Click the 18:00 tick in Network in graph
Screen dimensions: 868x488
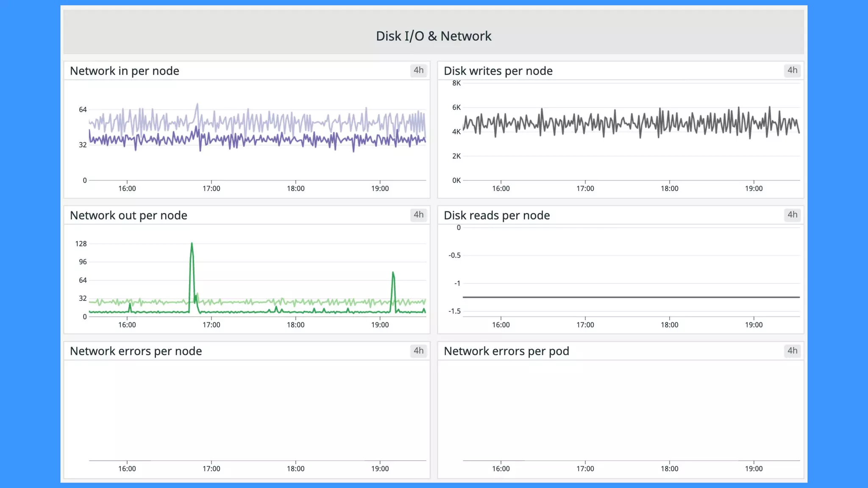[295, 189]
